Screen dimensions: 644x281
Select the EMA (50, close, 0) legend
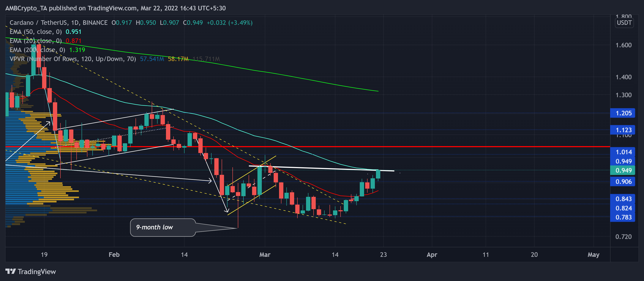pyautogui.click(x=35, y=32)
